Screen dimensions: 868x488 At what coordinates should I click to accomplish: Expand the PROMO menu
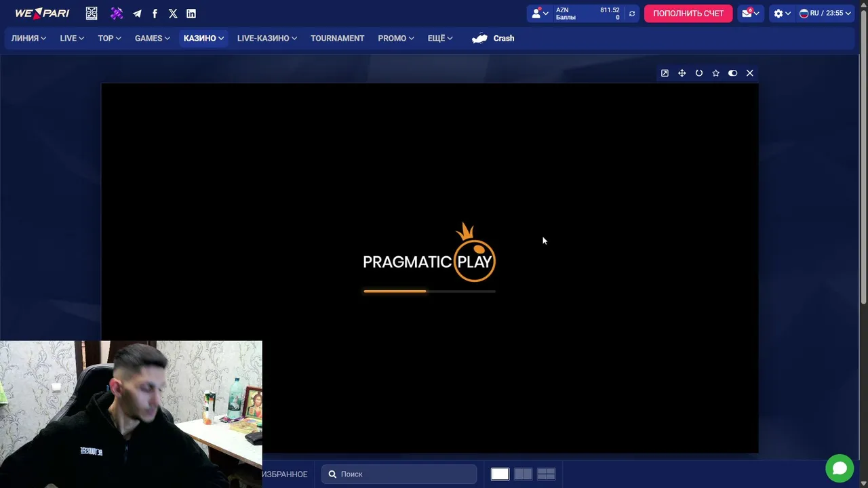click(x=396, y=39)
